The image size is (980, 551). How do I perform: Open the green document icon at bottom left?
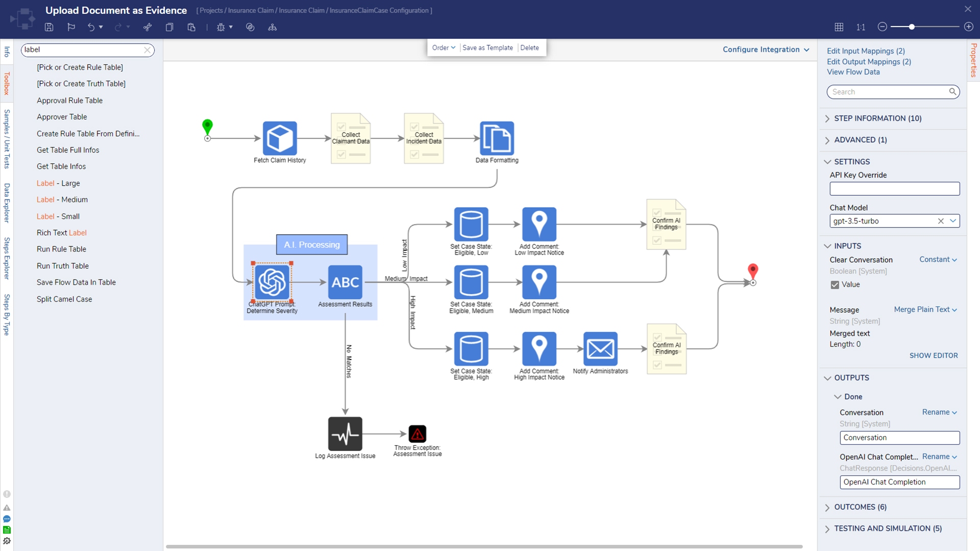pyautogui.click(x=7, y=530)
